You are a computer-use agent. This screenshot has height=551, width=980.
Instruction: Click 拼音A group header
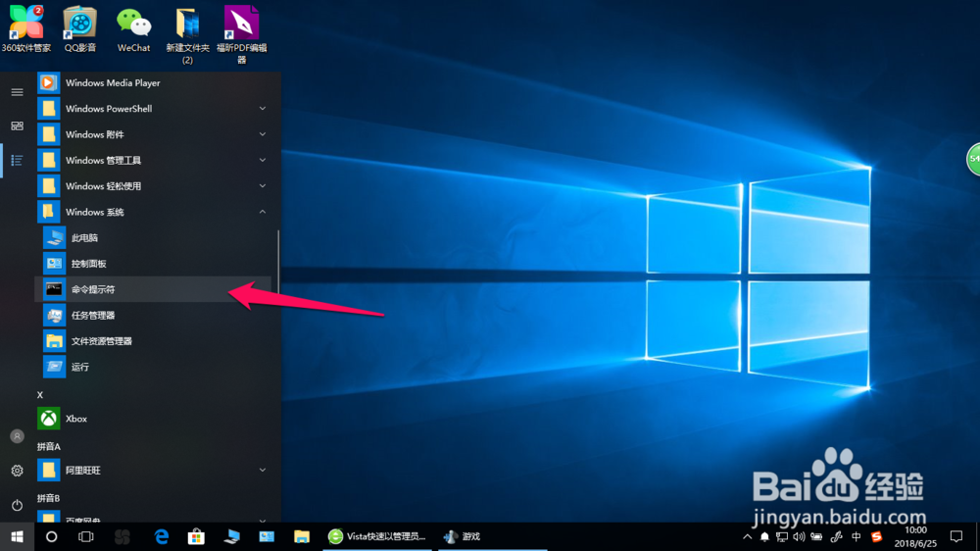[x=49, y=446]
